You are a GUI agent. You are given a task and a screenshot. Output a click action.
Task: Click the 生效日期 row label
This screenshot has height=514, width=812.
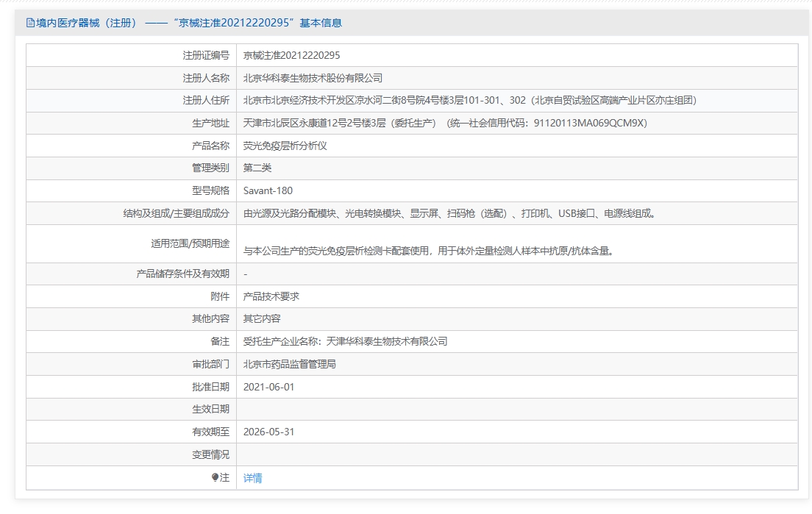point(210,410)
